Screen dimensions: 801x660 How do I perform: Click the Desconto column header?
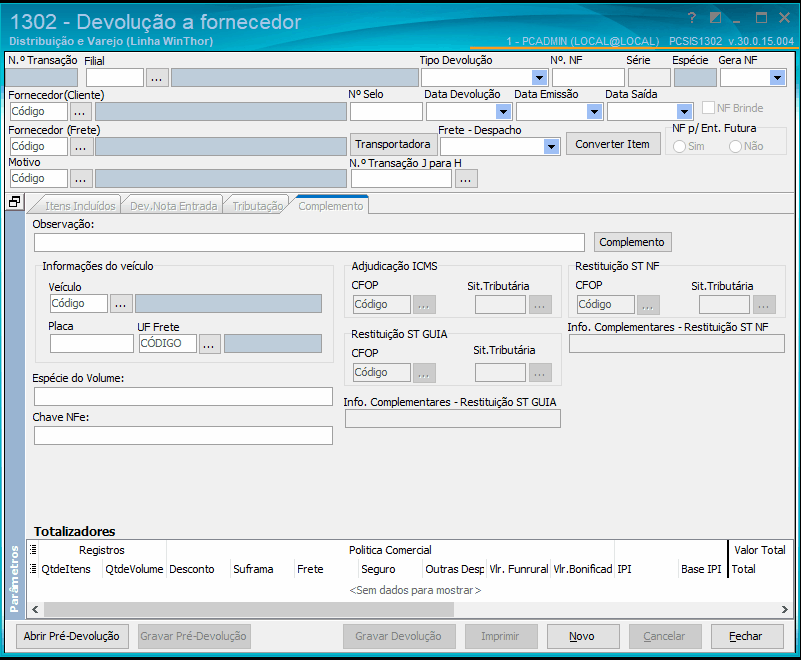198,569
